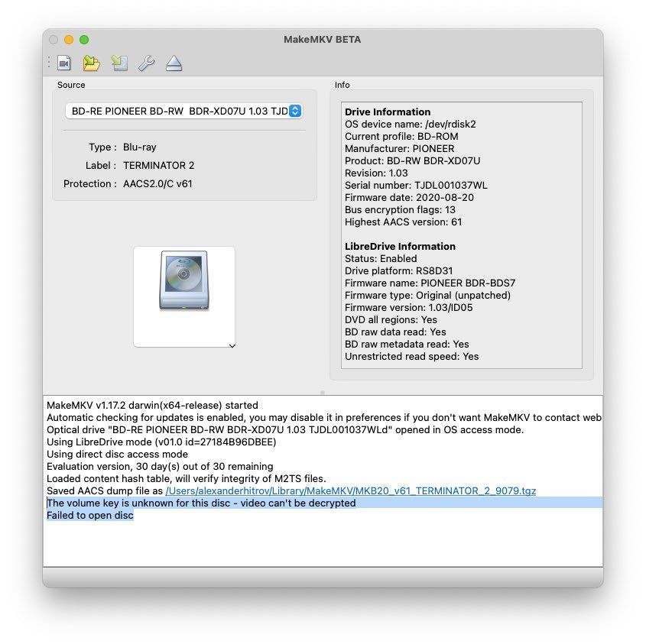This screenshot has height=644, width=646.
Task: Click the "Using direct disc access mode" line
Action: tap(117, 455)
